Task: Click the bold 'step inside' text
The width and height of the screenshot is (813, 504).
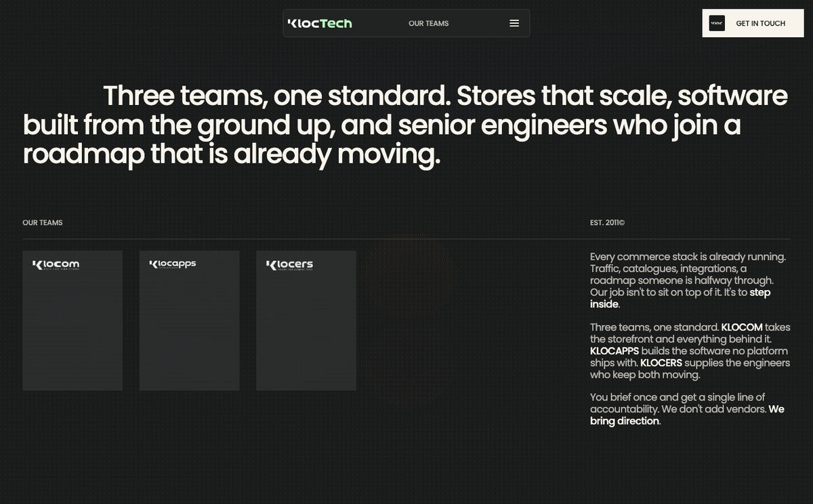Action: pyautogui.click(x=680, y=299)
